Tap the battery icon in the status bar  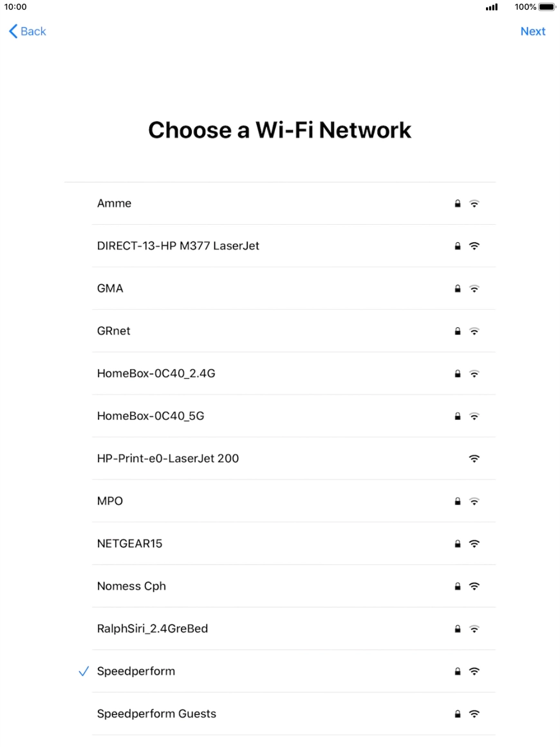(546, 7)
